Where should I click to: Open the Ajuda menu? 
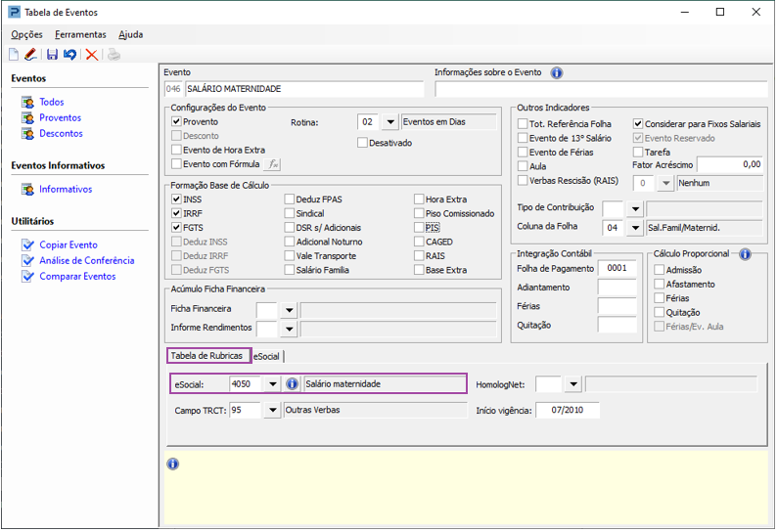tap(130, 34)
